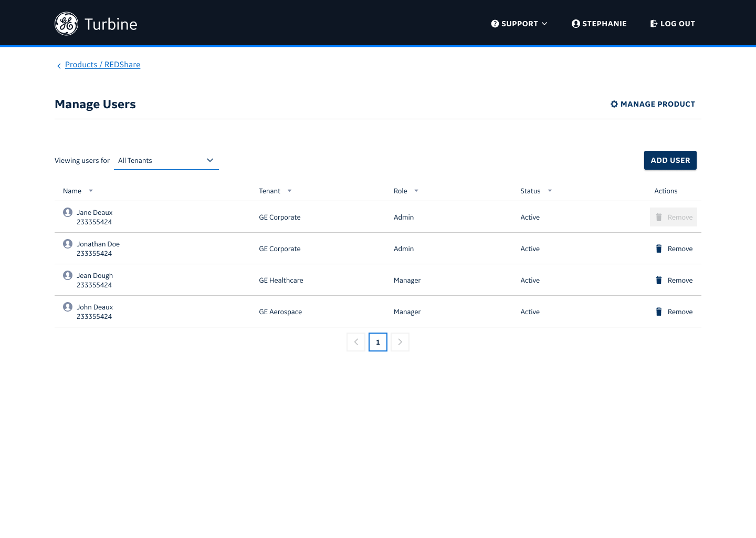The height and width of the screenshot is (538, 756).
Task: Open the Support menu
Action: [x=519, y=24]
